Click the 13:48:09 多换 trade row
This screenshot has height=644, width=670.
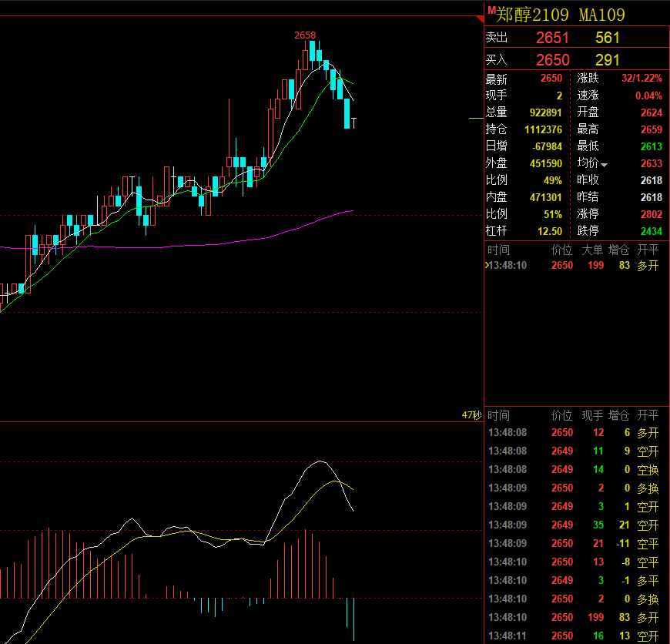[574, 488]
